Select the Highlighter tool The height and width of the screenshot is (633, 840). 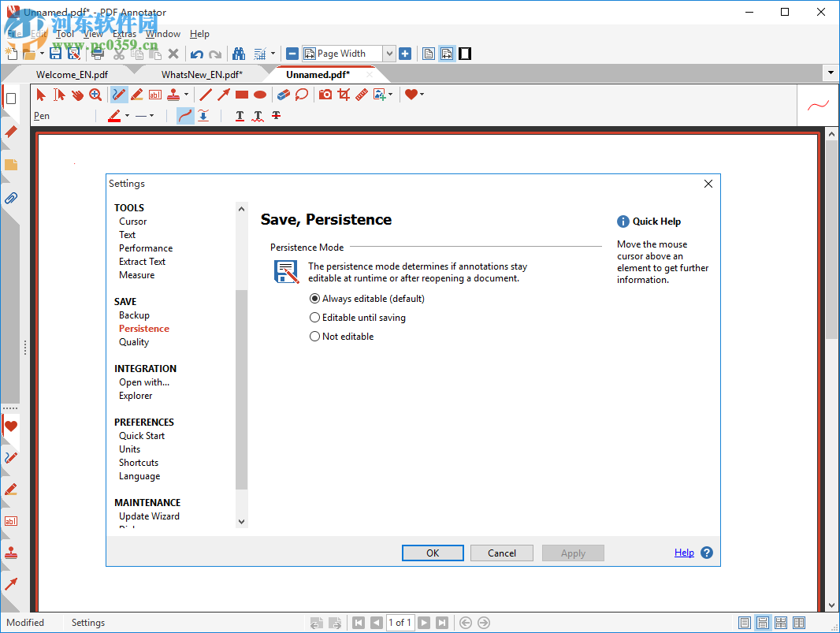(136, 94)
